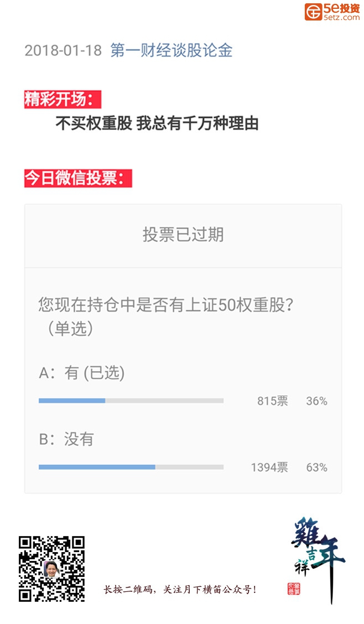
Task: Click the option A progress bar
Action: (x=131, y=401)
